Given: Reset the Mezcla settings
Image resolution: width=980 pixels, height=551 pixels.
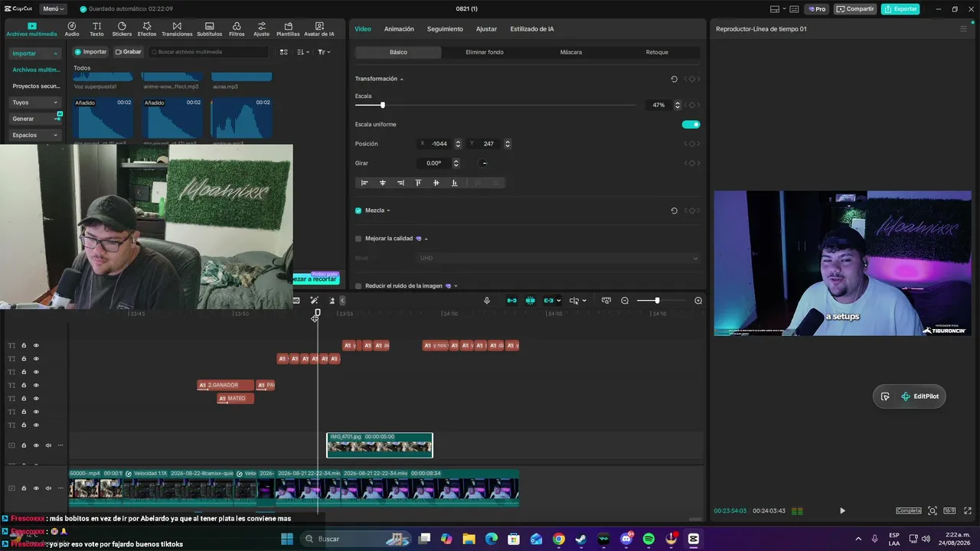Looking at the screenshot, I should (x=674, y=210).
